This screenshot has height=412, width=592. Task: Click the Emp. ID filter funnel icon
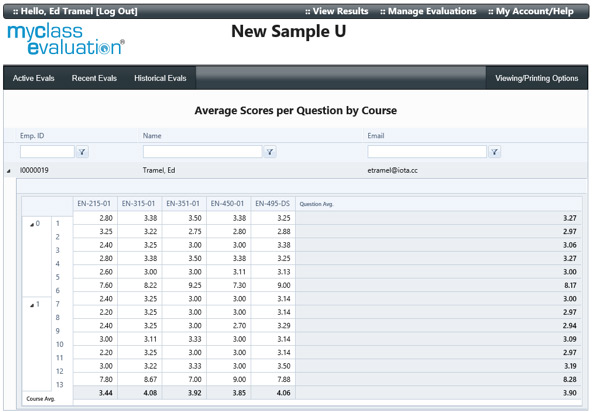(82, 152)
